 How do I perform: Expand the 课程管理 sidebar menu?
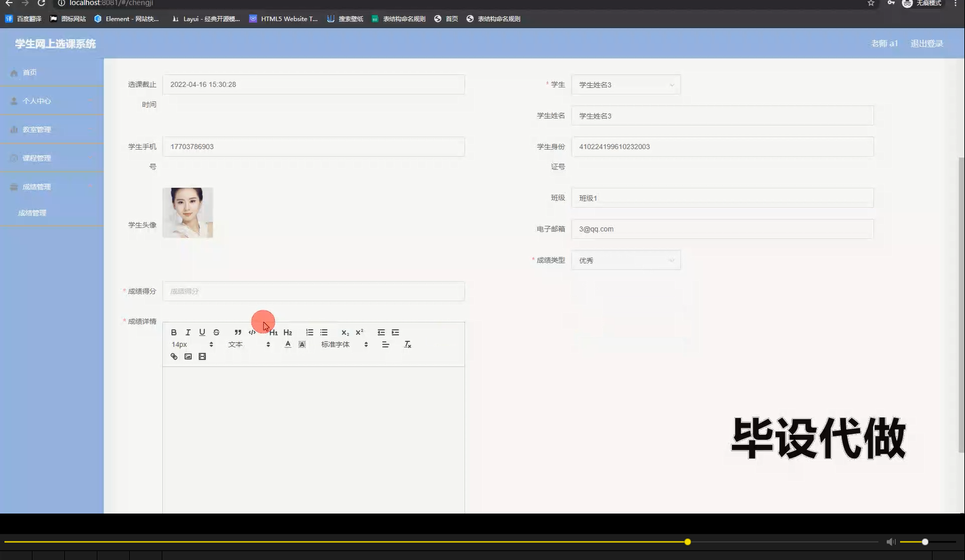tap(38, 158)
